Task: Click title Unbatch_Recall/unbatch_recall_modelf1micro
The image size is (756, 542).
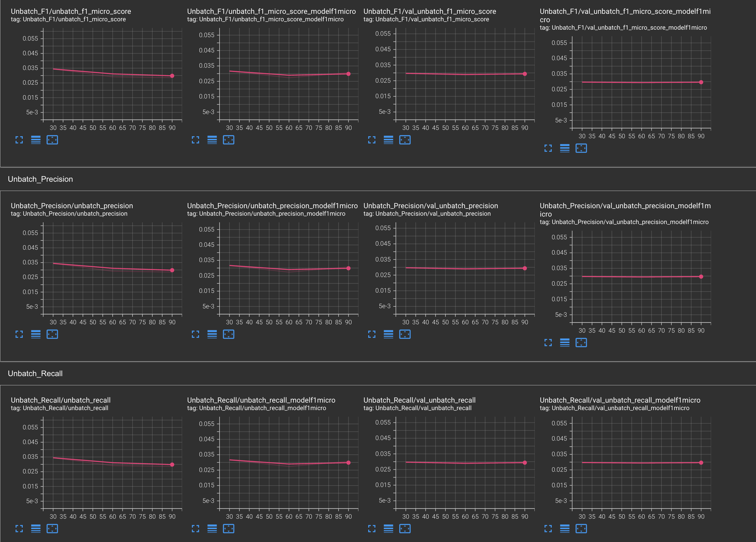Action: pos(261,400)
